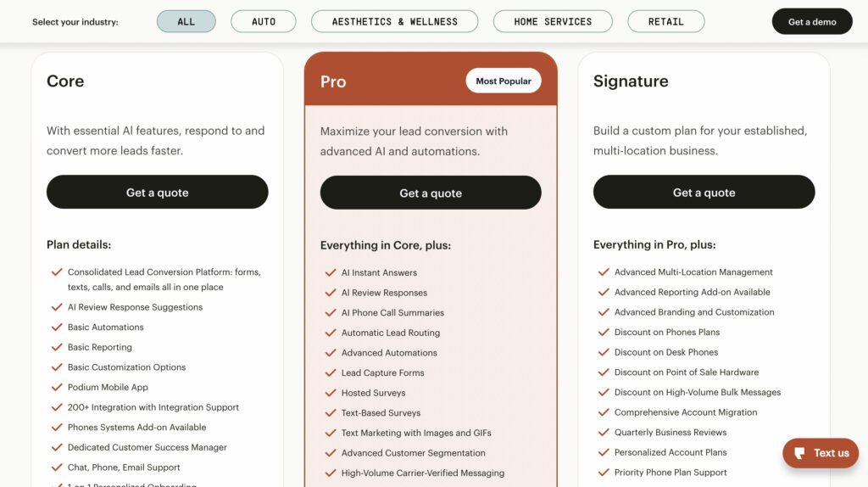The width and height of the screenshot is (868, 487).
Task: Click checkmark icon next to Podium Mobile App
Action: click(57, 387)
